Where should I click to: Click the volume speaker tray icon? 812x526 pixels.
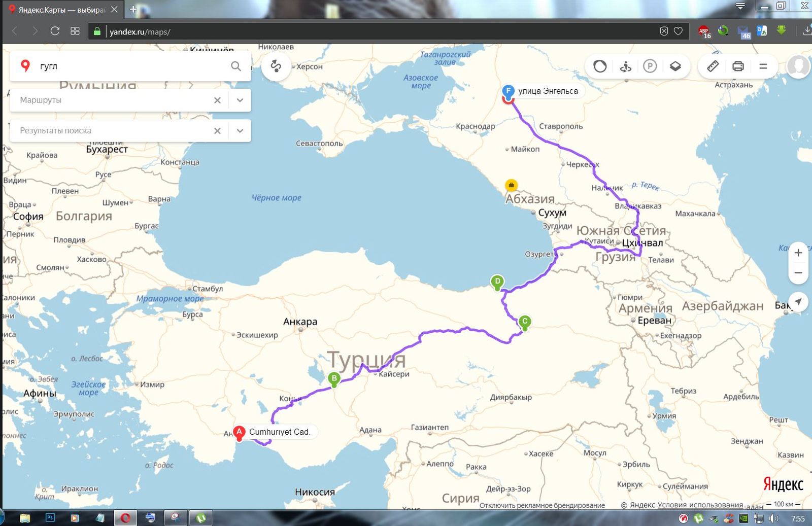773,518
